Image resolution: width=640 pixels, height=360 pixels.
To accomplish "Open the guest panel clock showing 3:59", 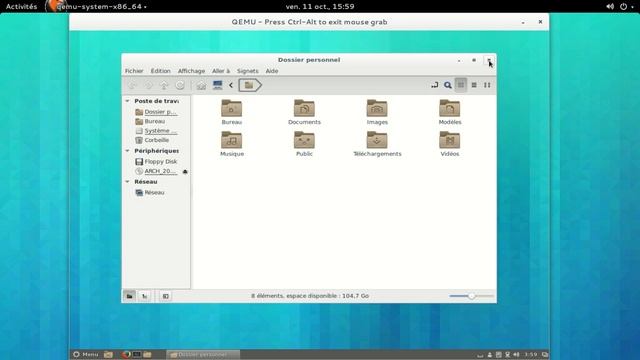I will [x=531, y=355].
